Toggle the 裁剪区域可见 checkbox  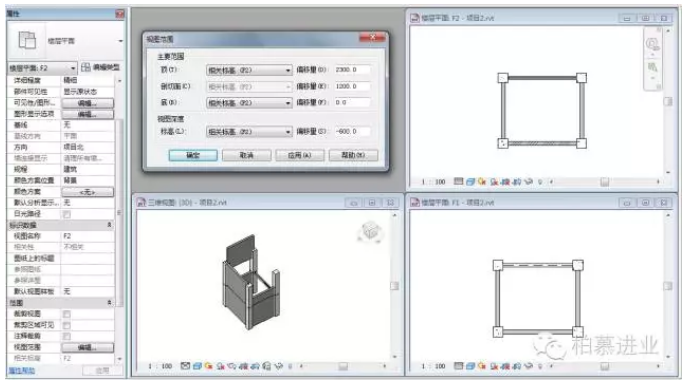click(x=67, y=325)
